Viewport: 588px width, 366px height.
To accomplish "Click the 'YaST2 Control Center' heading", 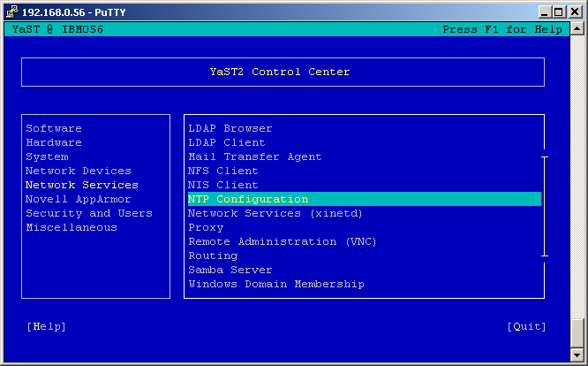I will tap(280, 72).
